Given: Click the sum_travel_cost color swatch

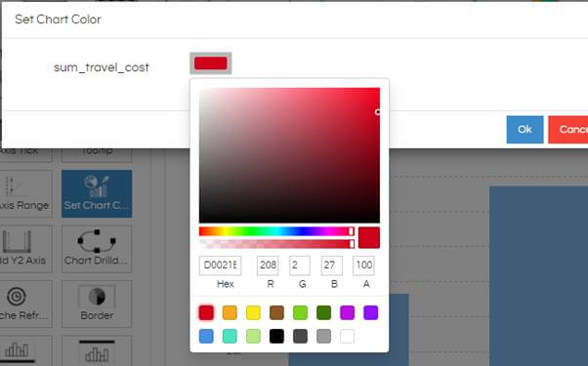Looking at the screenshot, I should [210, 63].
